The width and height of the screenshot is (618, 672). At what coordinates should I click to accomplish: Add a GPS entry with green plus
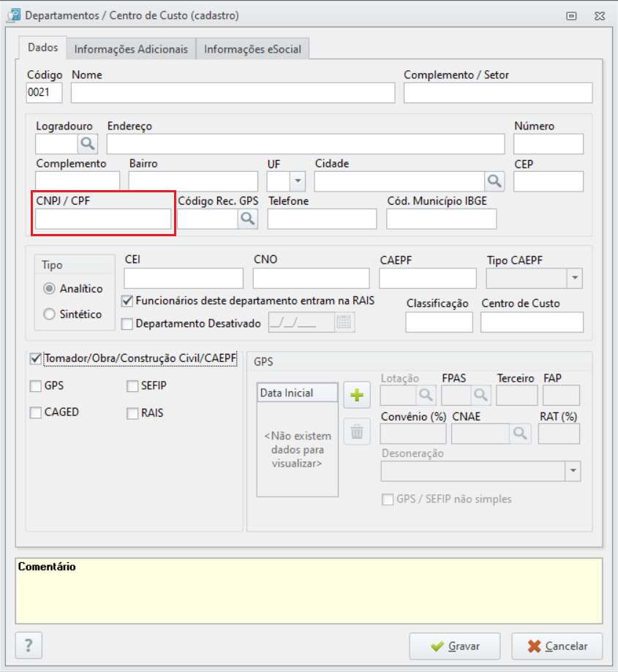click(x=357, y=395)
